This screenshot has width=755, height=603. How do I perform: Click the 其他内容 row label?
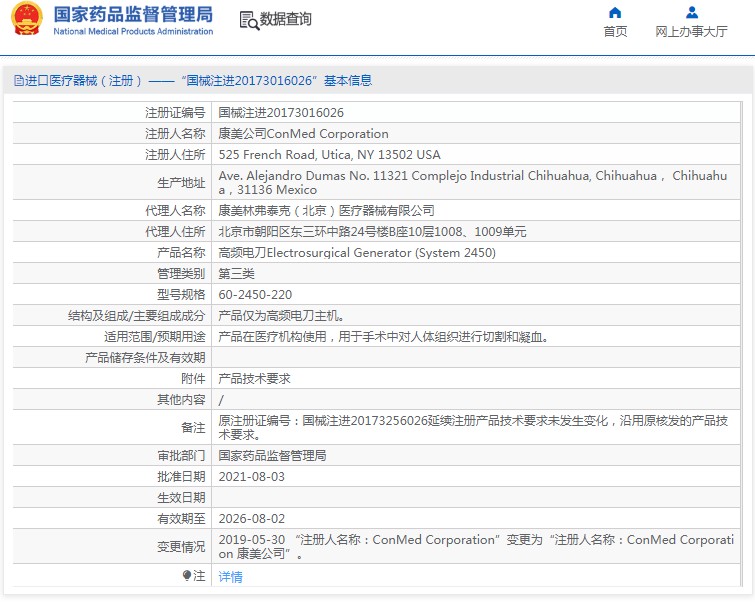tap(181, 400)
